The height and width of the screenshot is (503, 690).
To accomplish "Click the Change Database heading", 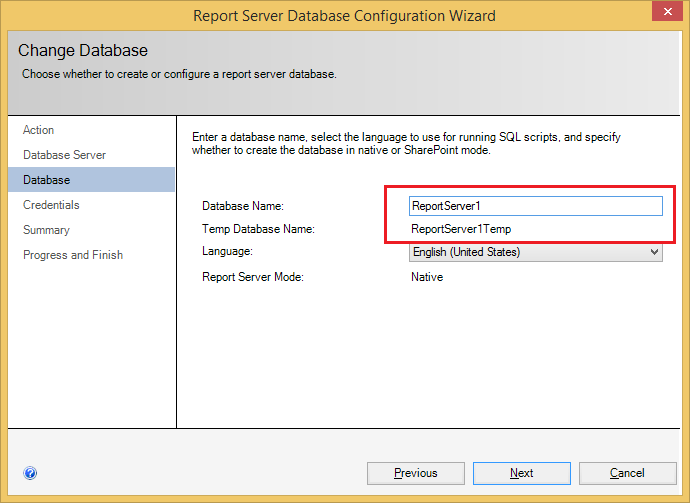I will point(83,51).
